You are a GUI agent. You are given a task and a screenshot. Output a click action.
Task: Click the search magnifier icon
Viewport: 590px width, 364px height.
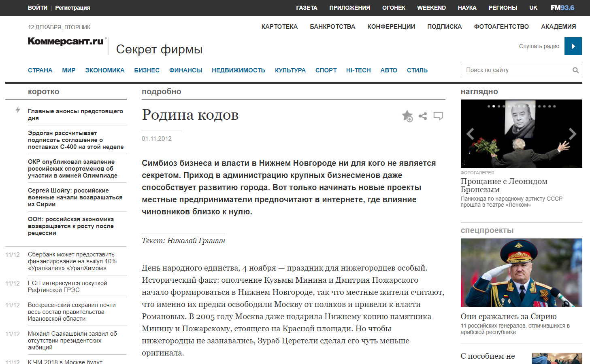575,70
